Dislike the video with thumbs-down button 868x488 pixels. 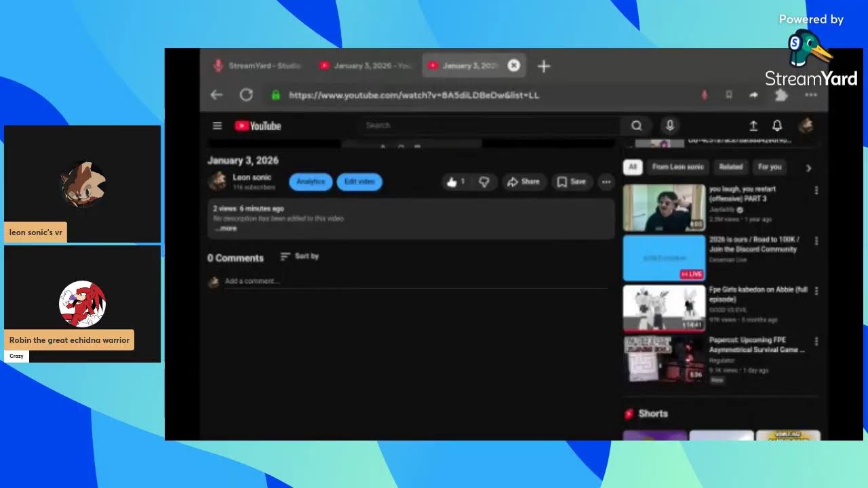coord(484,182)
